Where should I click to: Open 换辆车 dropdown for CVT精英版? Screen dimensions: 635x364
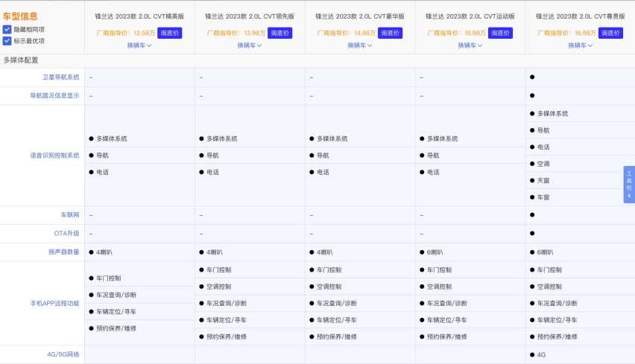point(139,45)
